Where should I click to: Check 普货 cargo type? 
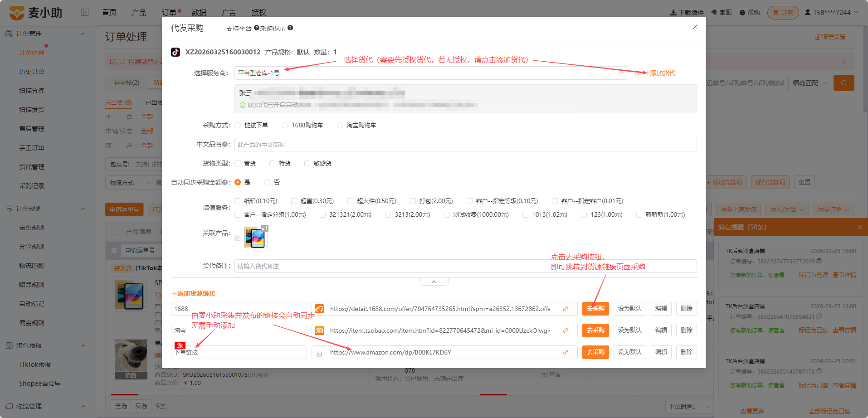coord(237,163)
